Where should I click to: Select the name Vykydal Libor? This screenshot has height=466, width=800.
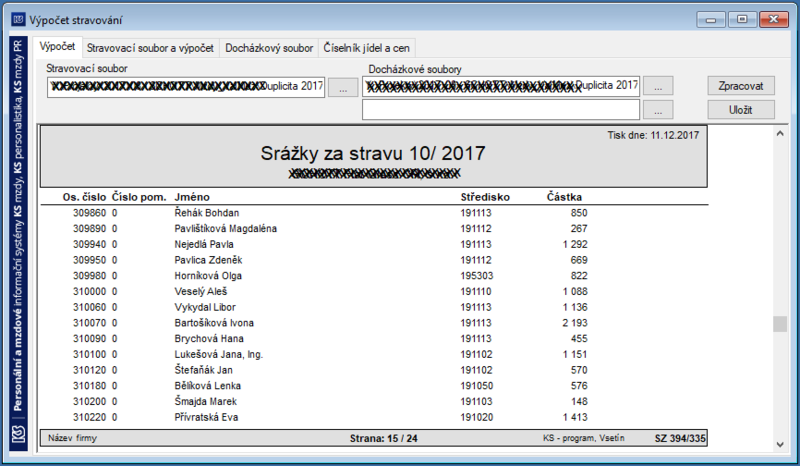pyautogui.click(x=205, y=307)
